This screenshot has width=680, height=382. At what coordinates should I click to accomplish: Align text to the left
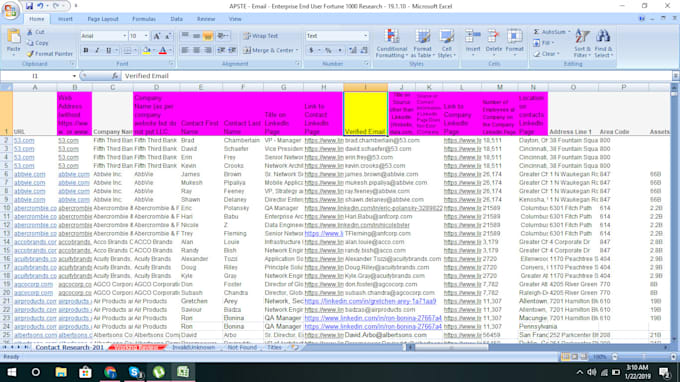(185, 50)
